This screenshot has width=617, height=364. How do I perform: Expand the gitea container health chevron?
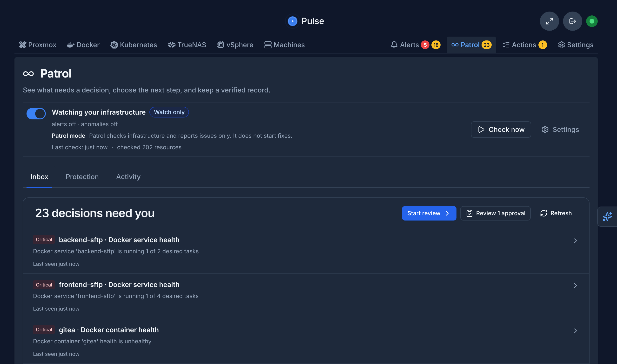[575, 331]
